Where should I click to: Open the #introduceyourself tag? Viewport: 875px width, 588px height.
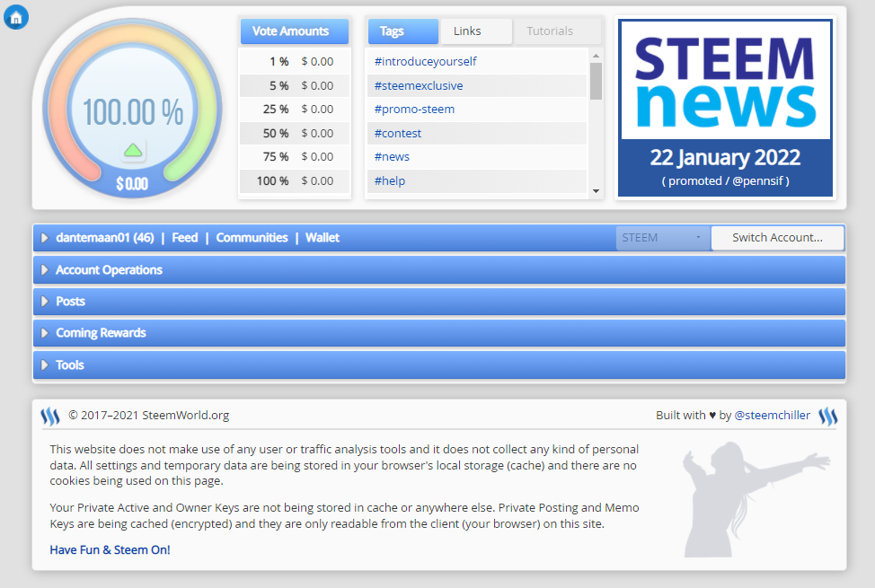(425, 61)
